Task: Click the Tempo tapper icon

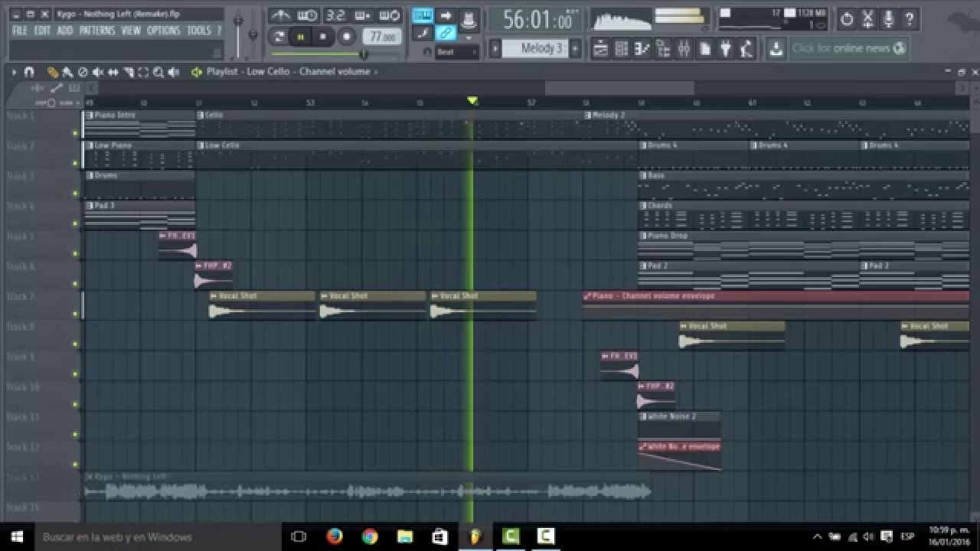Action: [746, 49]
